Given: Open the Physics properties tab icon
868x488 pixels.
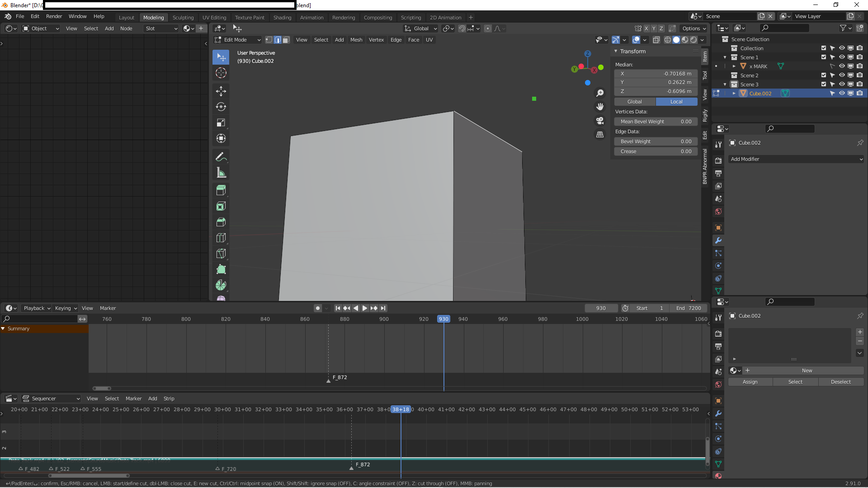Looking at the screenshot, I should tap(718, 266).
